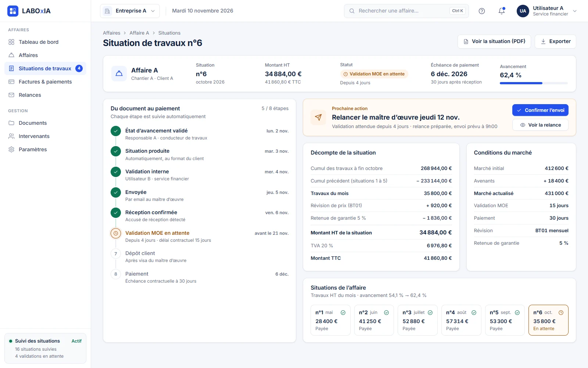Click the green check for Situation produite
This screenshot has width=588, height=368.
[x=116, y=151]
